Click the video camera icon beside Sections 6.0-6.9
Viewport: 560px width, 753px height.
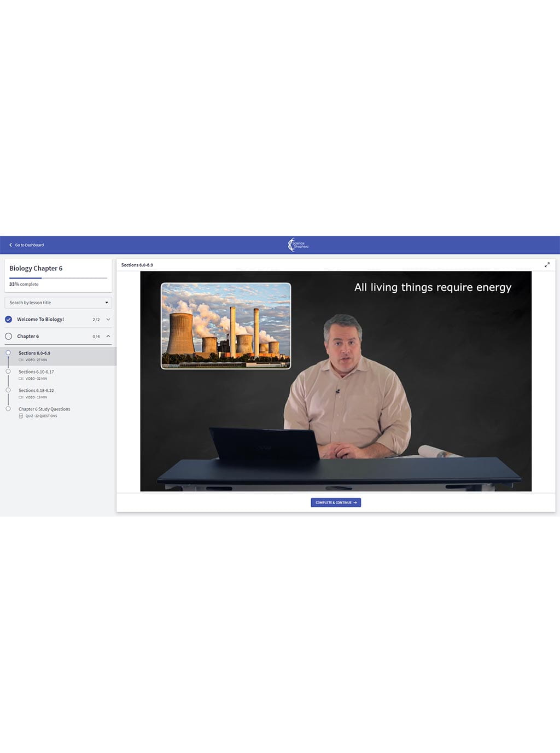pos(20,360)
